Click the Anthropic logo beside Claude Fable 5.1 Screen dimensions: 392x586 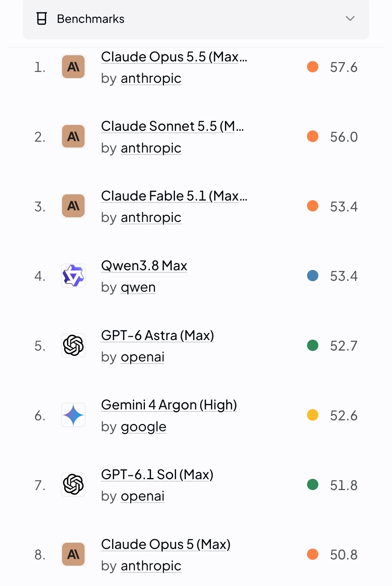point(73,206)
